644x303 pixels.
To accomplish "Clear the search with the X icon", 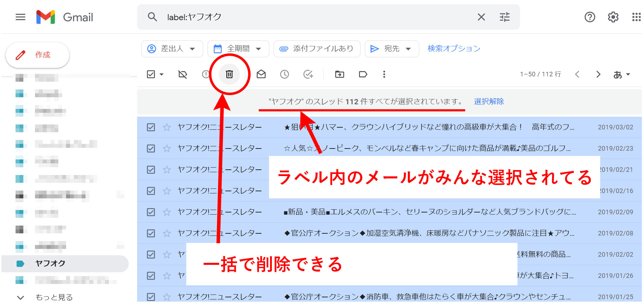I will point(481,17).
